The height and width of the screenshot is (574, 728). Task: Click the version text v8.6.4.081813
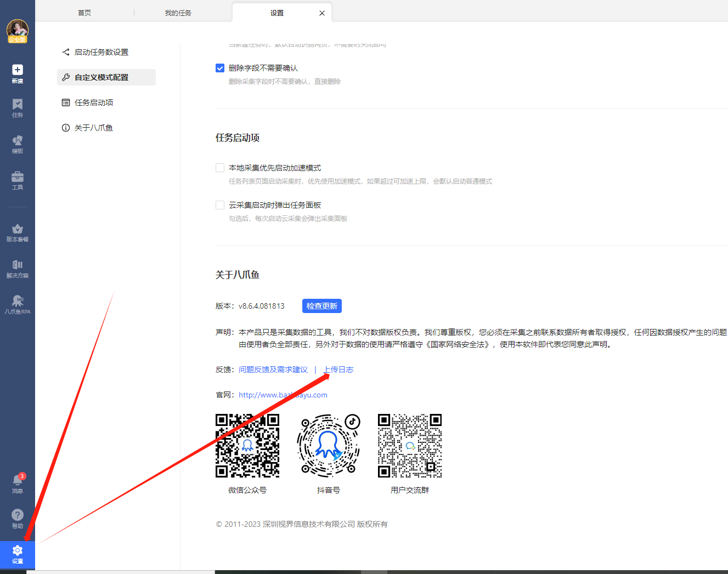coord(262,306)
